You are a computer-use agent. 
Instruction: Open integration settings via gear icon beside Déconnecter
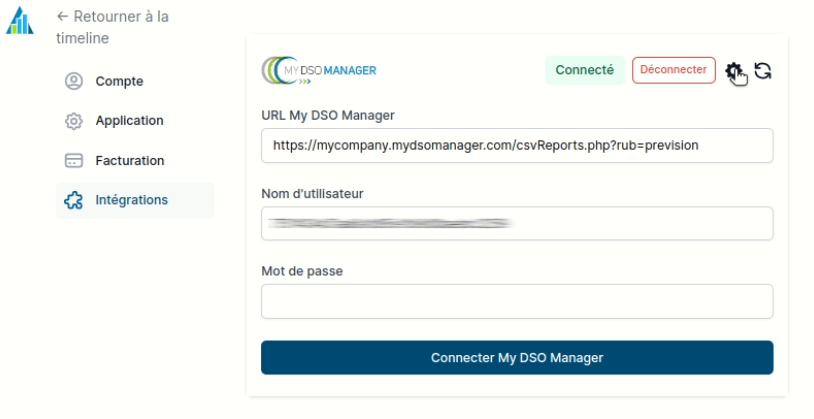pyautogui.click(x=735, y=70)
